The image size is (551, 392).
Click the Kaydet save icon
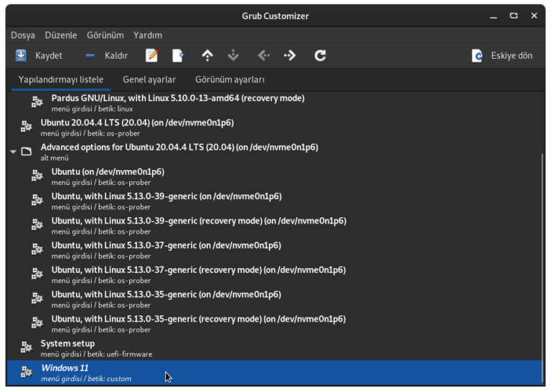22,55
